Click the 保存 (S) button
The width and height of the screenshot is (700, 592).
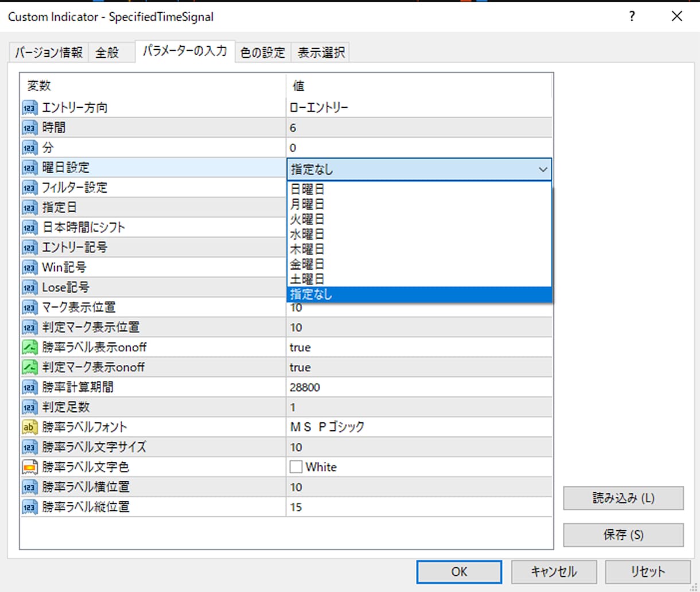coord(623,535)
